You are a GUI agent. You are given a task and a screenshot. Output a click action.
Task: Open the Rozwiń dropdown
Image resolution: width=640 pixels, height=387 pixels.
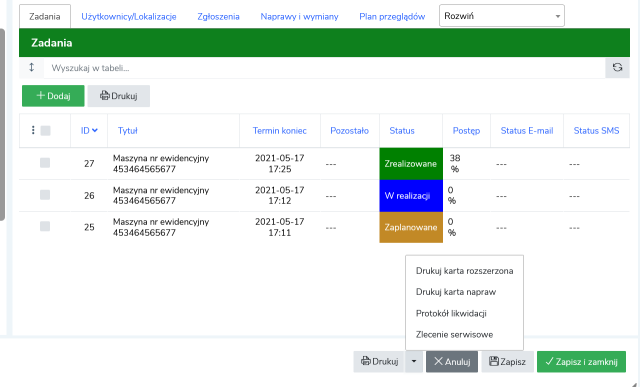click(x=502, y=16)
